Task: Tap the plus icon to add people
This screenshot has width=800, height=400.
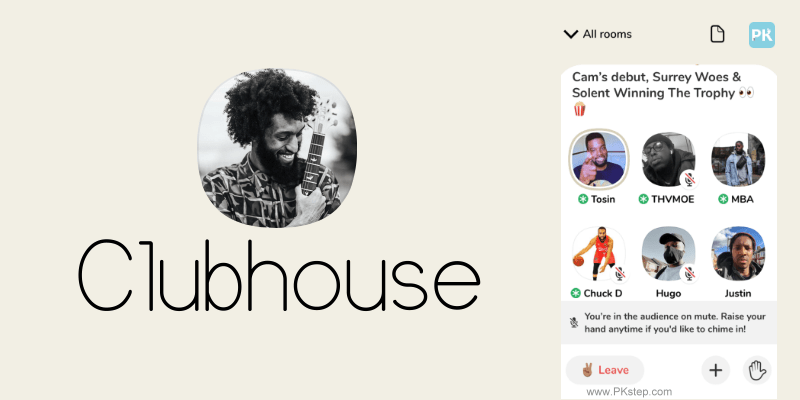Action: coord(716,370)
